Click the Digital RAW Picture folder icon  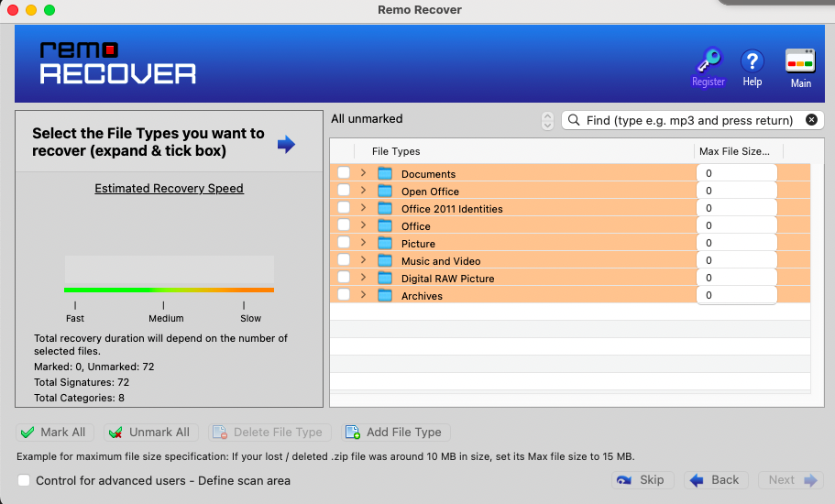[385, 279]
